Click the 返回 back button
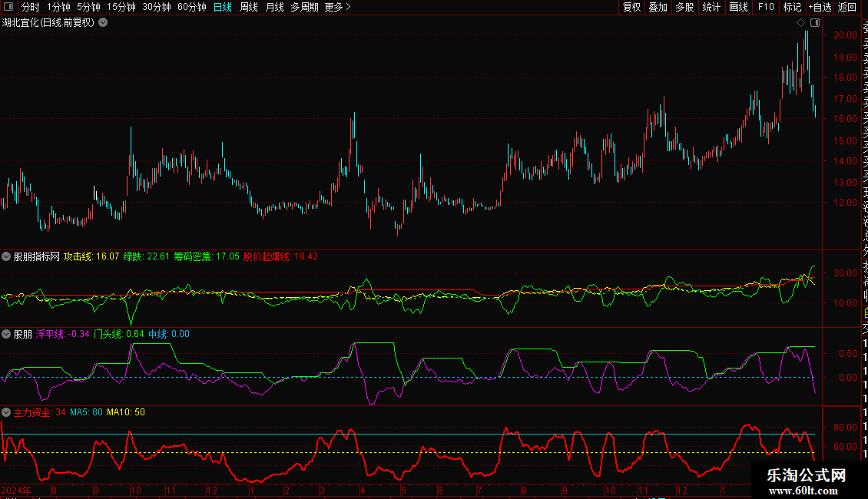Screen dimensions: 868x499 [847, 7]
